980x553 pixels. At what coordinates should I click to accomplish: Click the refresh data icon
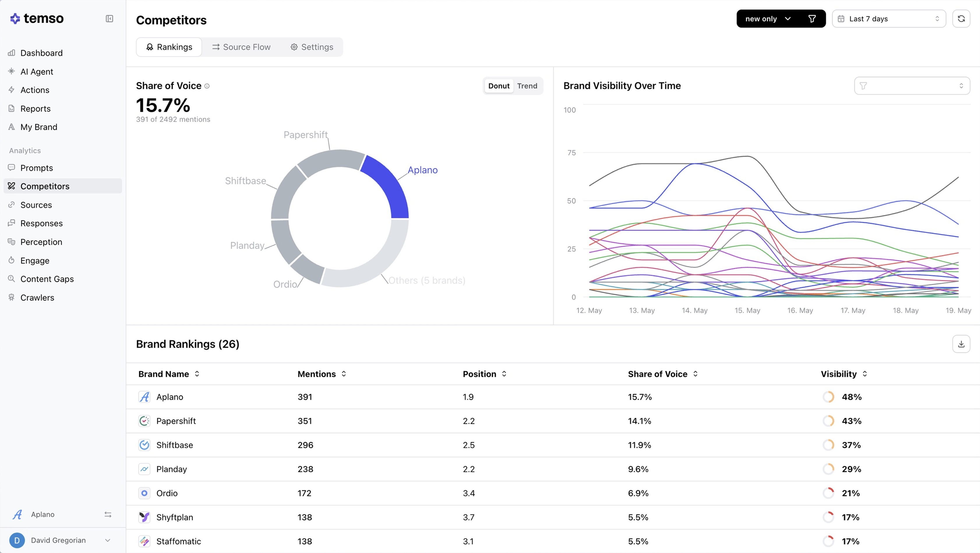tap(961, 19)
